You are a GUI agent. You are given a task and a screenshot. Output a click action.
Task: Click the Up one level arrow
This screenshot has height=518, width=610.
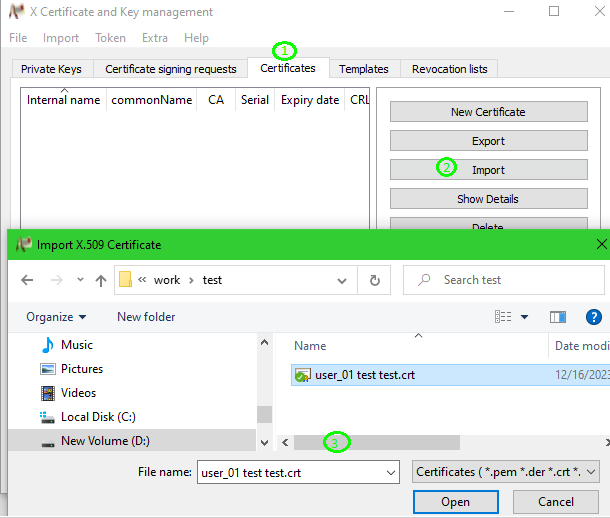(101, 281)
